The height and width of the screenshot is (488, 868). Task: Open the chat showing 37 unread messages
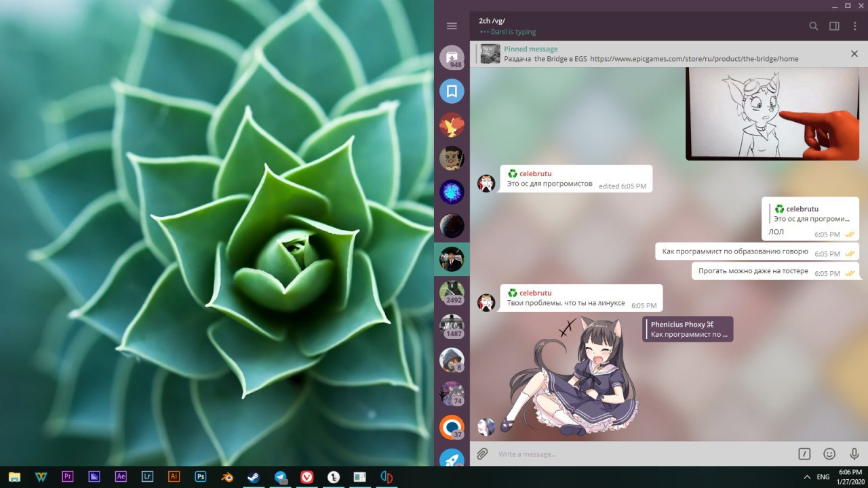pyautogui.click(x=452, y=428)
